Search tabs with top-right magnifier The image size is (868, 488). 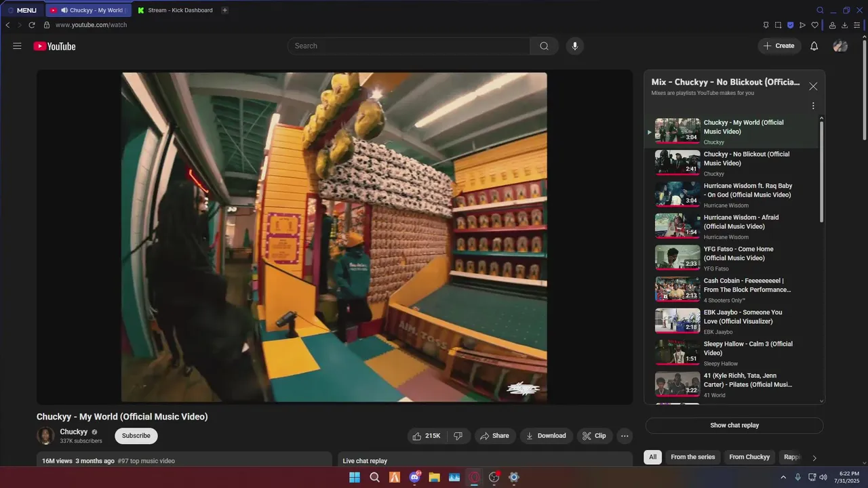820,10
